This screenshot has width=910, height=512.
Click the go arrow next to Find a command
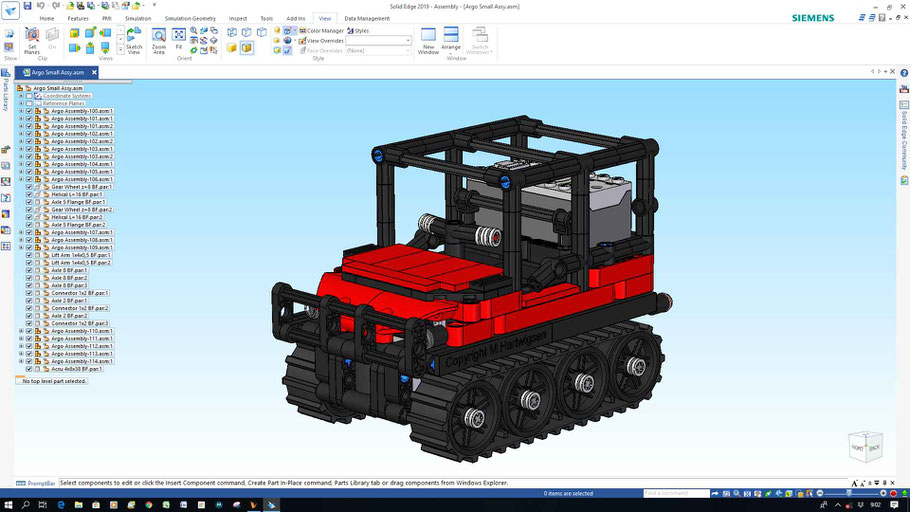715,493
